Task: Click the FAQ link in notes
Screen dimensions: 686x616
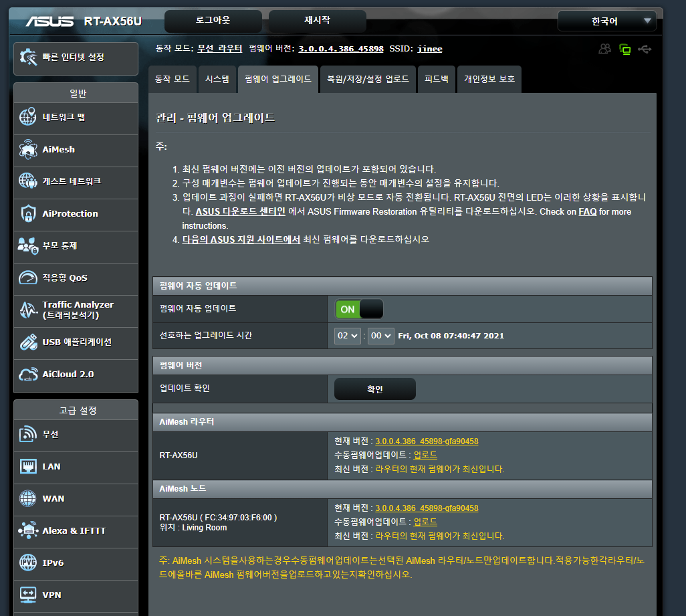Action: click(588, 212)
